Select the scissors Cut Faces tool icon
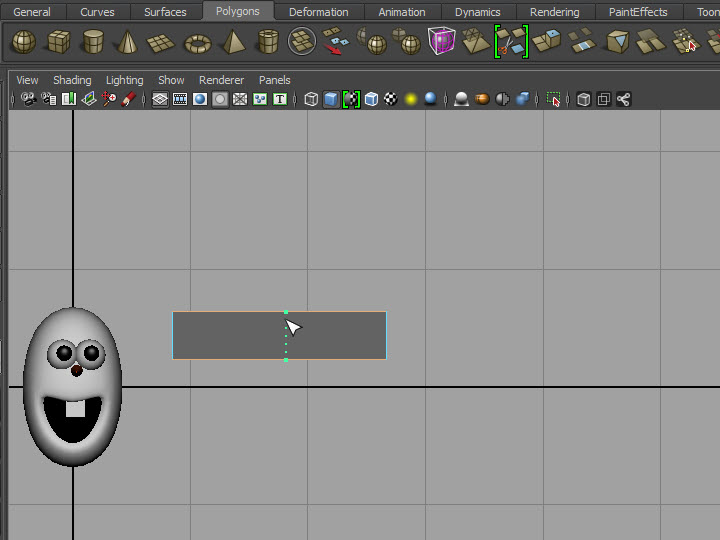Viewport: 720px width, 540px height. click(511, 42)
